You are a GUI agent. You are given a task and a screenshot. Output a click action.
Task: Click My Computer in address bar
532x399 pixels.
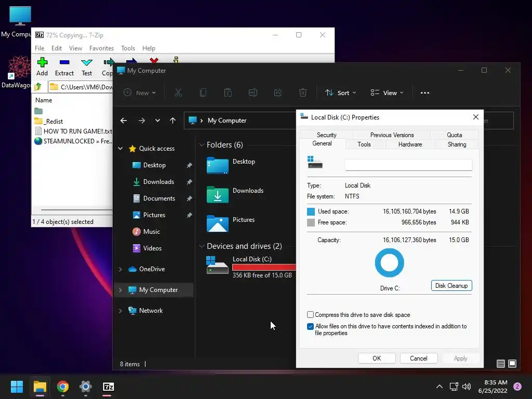pyautogui.click(x=227, y=121)
